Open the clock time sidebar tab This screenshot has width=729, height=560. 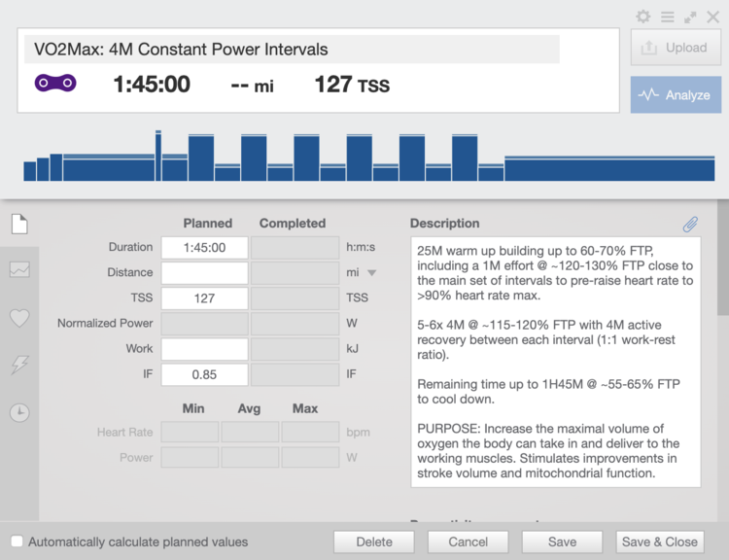coord(19,412)
